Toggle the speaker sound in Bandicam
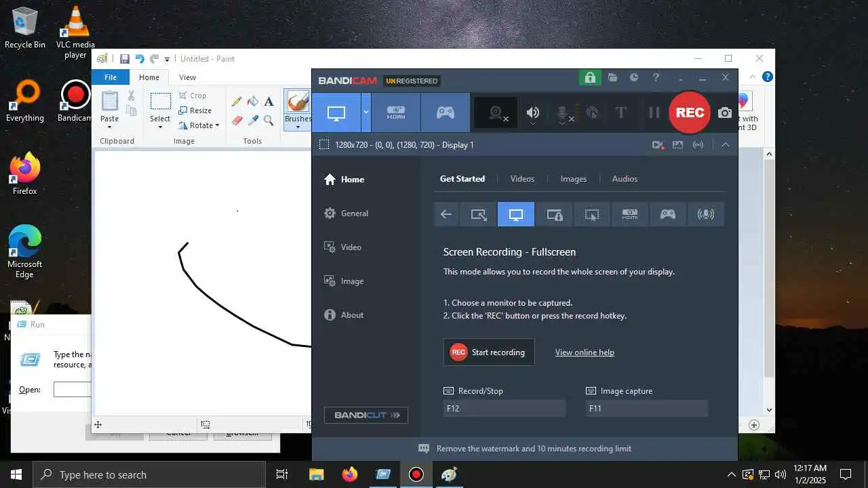The width and height of the screenshot is (868, 488). [x=534, y=113]
